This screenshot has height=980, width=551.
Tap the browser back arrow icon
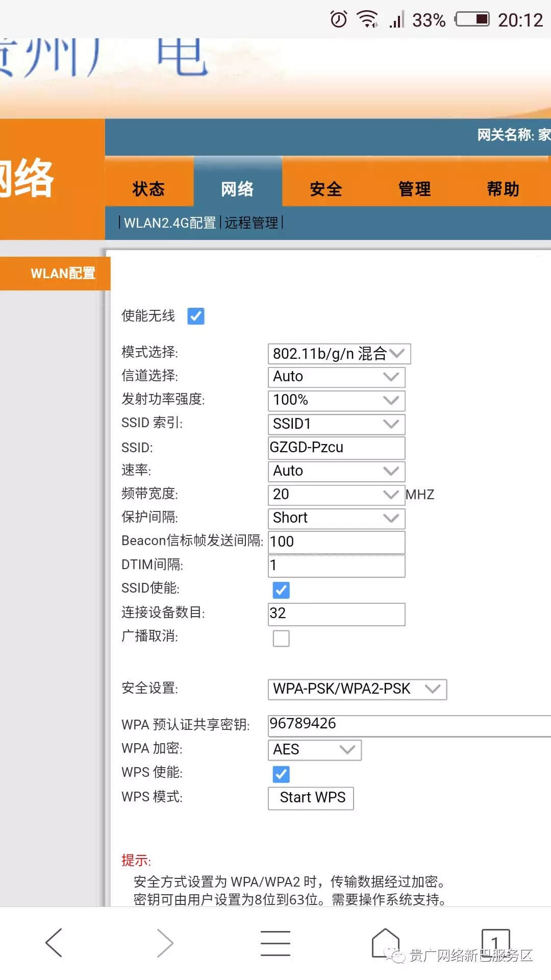pos(54,942)
